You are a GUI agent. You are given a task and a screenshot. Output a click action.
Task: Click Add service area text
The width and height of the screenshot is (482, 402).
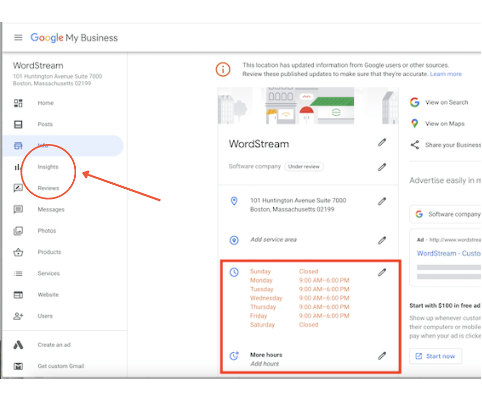pos(273,240)
